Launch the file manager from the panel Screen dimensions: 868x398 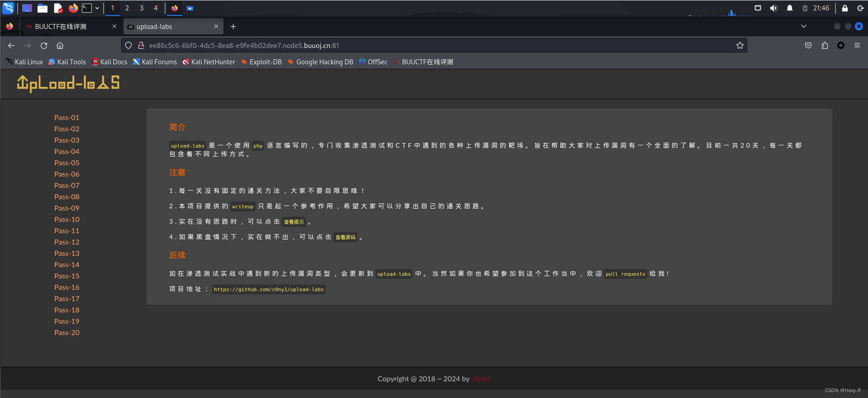click(x=43, y=8)
